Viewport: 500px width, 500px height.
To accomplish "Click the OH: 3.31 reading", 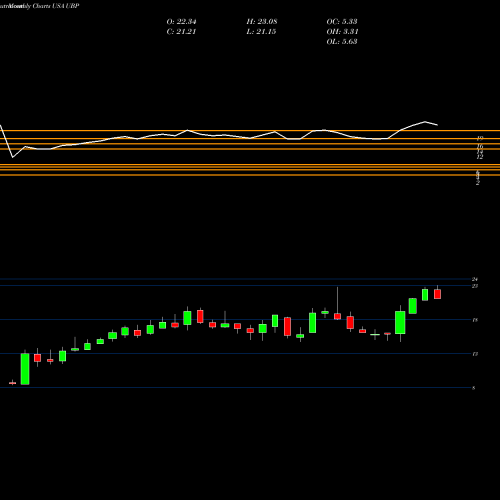I will coord(342,32).
